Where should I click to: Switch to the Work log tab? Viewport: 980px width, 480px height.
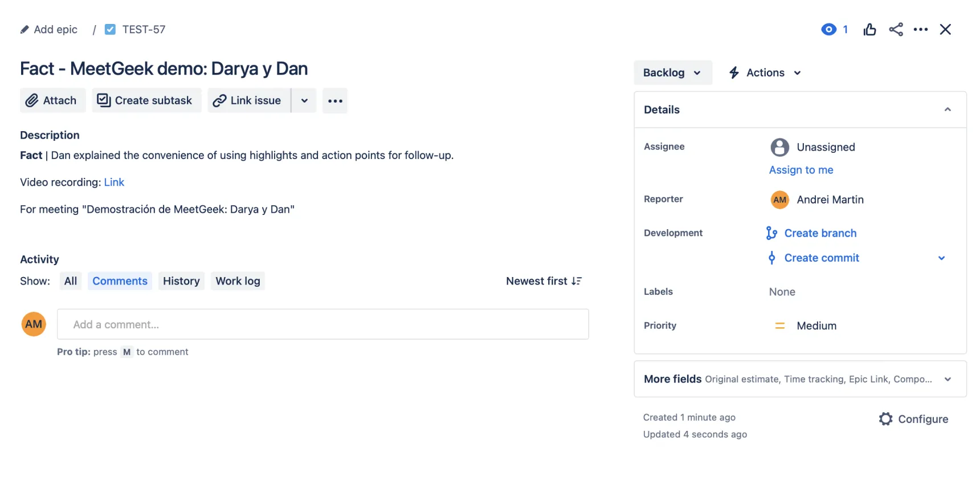[238, 281]
